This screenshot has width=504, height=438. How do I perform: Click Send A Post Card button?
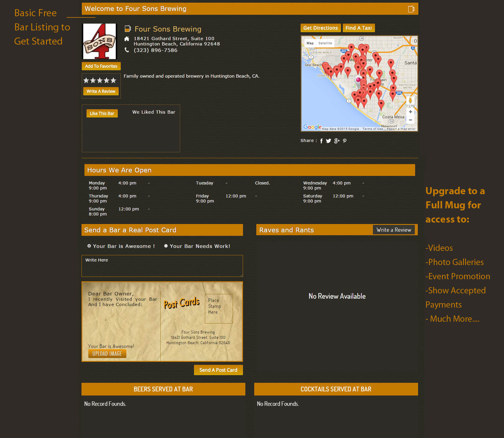pos(218,370)
